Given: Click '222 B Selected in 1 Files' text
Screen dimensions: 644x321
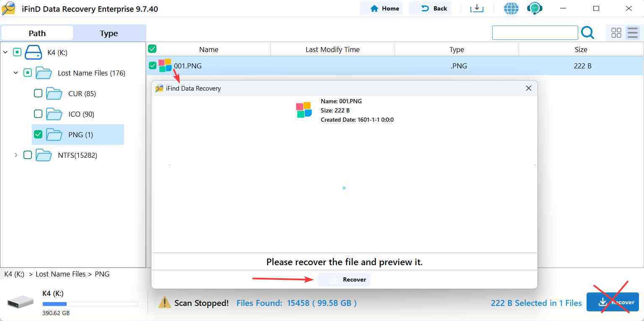Looking at the screenshot, I should coord(536,303).
